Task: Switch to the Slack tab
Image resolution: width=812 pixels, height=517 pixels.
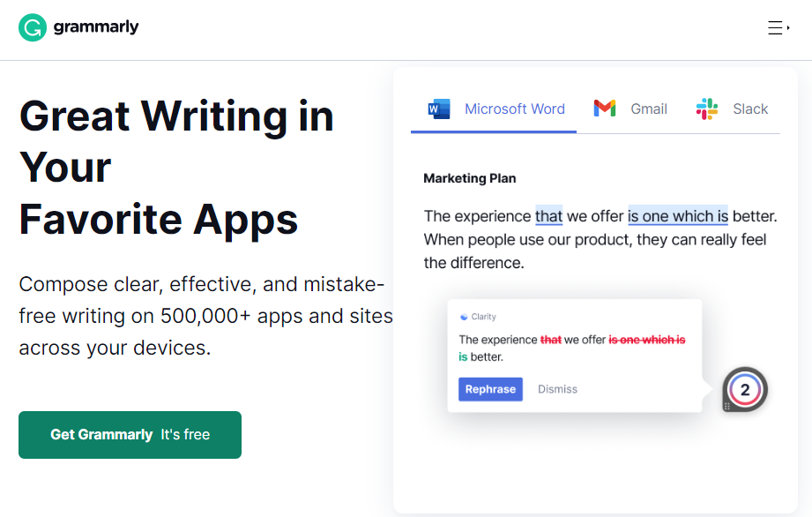Action: 732,109
